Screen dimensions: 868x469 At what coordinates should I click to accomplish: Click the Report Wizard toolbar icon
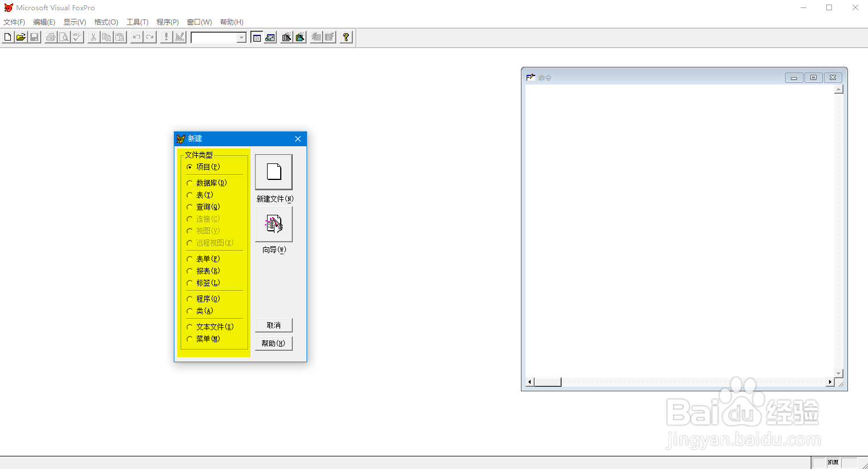pyautogui.click(x=300, y=37)
